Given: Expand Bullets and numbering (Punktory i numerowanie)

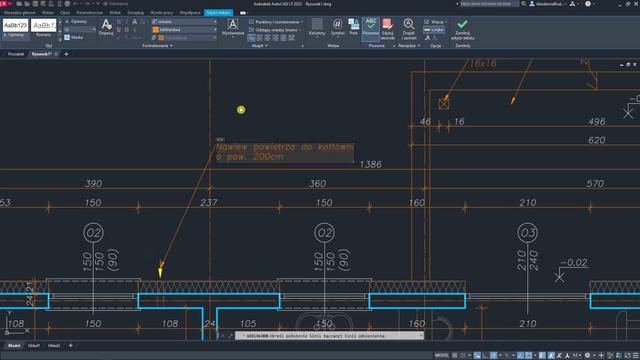Looking at the screenshot, I should (x=276, y=22).
